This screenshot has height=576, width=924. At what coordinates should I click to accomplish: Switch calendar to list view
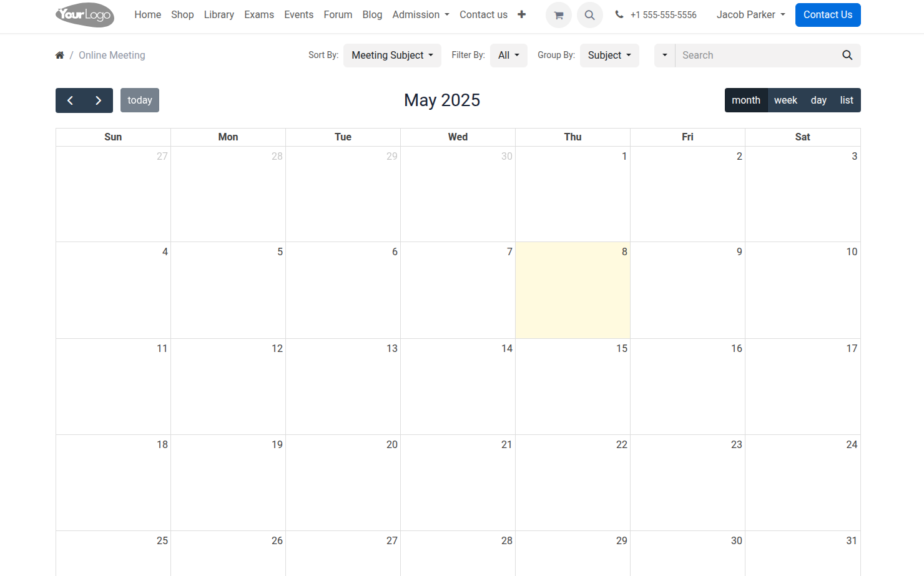pyautogui.click(x=846, y=100)
